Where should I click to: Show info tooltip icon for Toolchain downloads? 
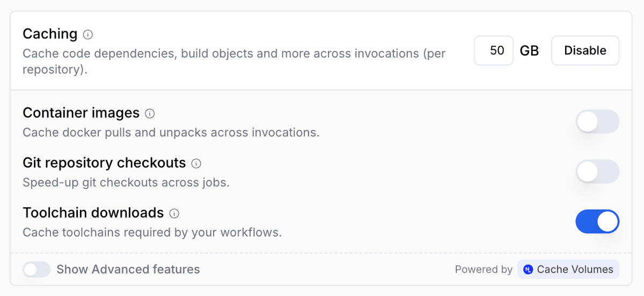[x=174, y=213]
